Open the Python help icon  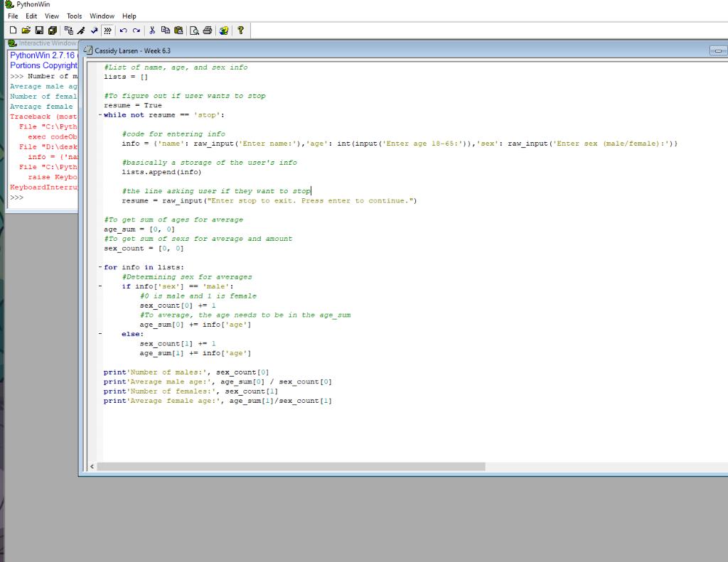coord(223,30)
